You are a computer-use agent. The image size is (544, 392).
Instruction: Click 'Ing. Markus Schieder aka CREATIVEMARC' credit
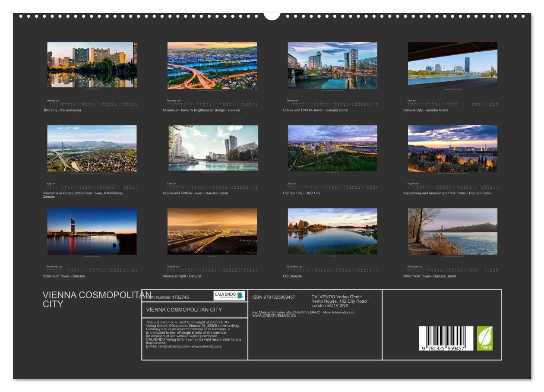(287, 312)
